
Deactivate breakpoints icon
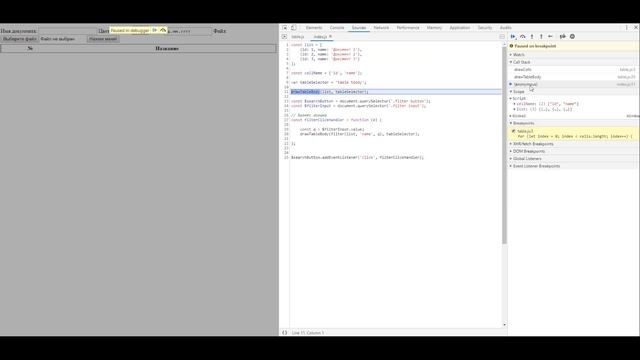click(x=562, y=37)
